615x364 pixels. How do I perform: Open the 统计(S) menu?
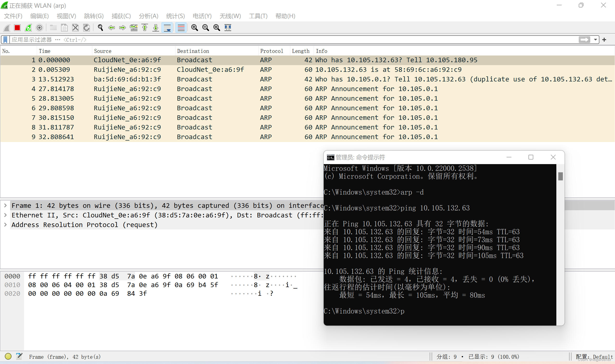[x=175, y=16]
